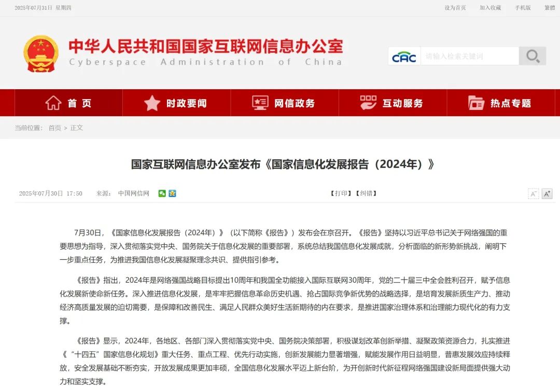The image size is (560, 392).
Task: Click the star icon beside 时政要闻
Action: pos(152,103)
